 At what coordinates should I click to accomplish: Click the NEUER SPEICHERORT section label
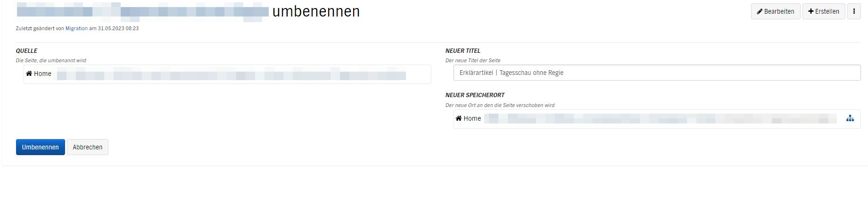pyautogui.click(x=475, y=95)
